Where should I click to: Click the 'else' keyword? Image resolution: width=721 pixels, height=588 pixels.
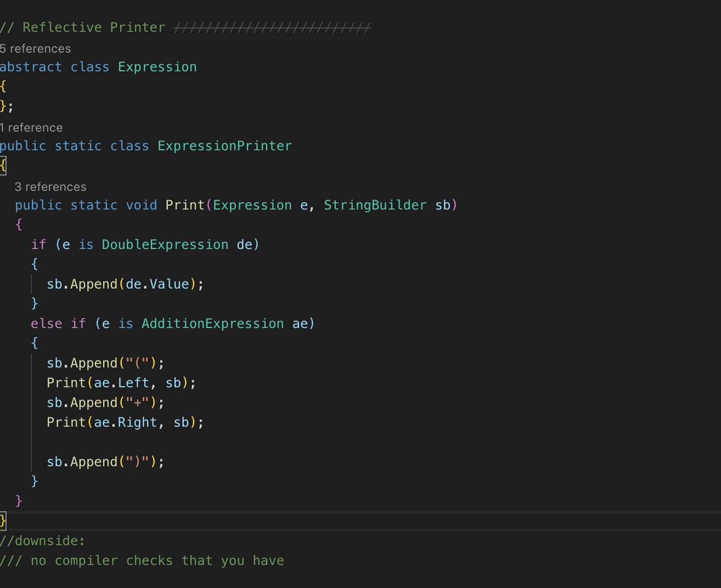[47, 324]
